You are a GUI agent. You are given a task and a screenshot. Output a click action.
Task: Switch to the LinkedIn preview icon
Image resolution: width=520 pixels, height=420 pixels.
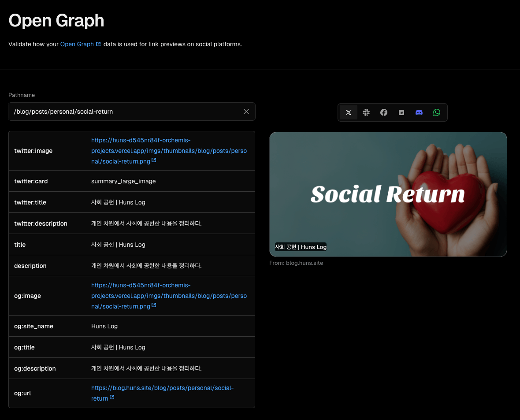pos(401,112)
